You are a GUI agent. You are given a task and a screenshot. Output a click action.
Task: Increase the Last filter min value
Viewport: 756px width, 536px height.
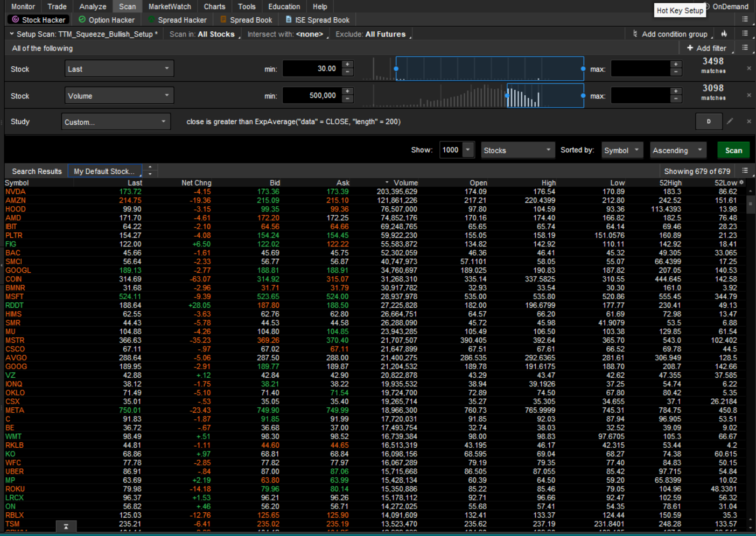[x=348, y=65]
